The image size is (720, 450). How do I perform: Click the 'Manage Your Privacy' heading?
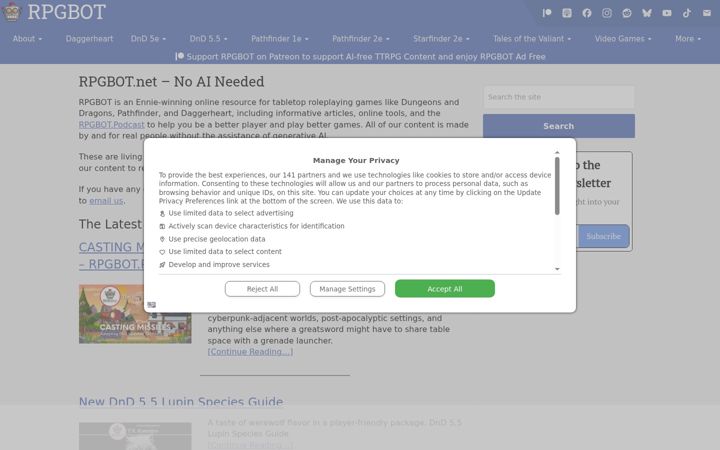[x=356, y=161]
